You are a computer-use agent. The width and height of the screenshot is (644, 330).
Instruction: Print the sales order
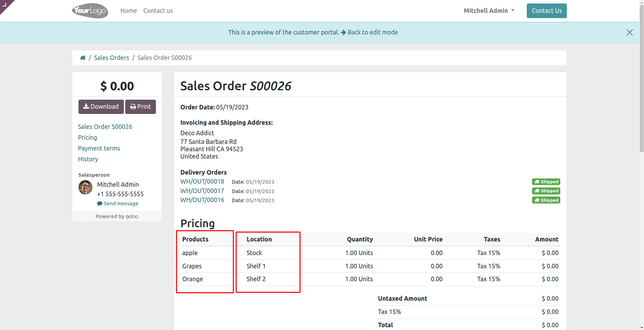pyautogui.click(x=141, y=107)
